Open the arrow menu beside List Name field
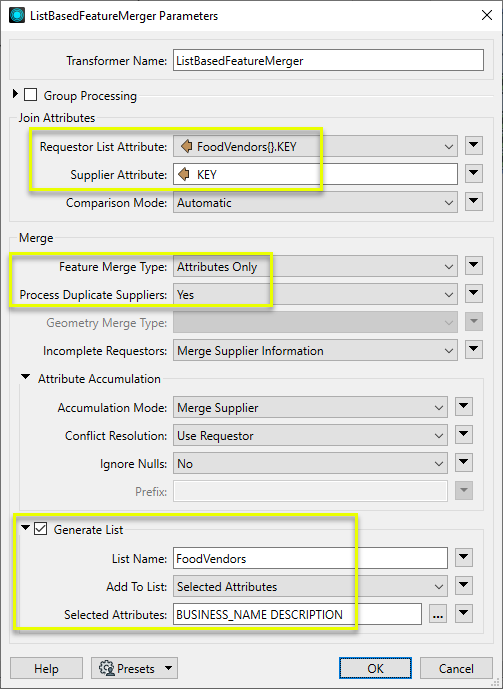 point(464,558)
